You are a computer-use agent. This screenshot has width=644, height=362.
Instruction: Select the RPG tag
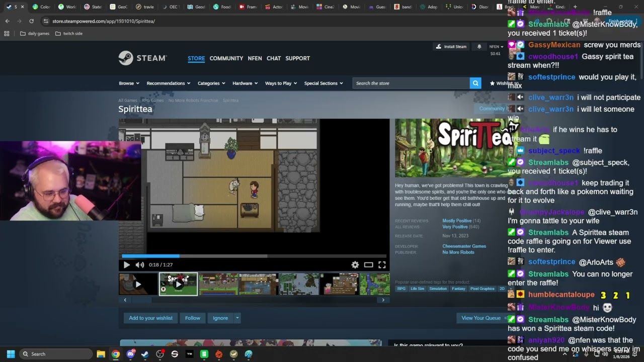coord(401,289)
